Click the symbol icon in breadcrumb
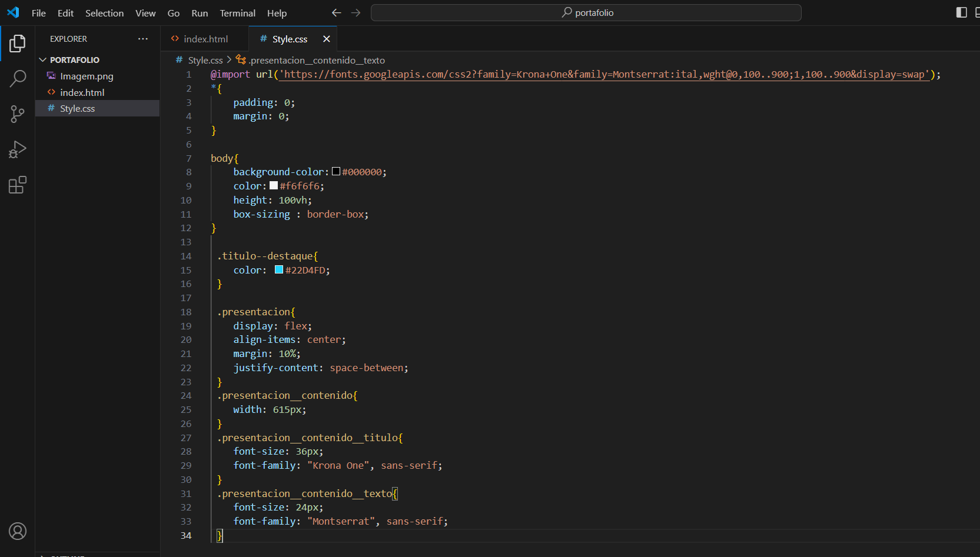This screenshot has height=557, width=980. 241,59
